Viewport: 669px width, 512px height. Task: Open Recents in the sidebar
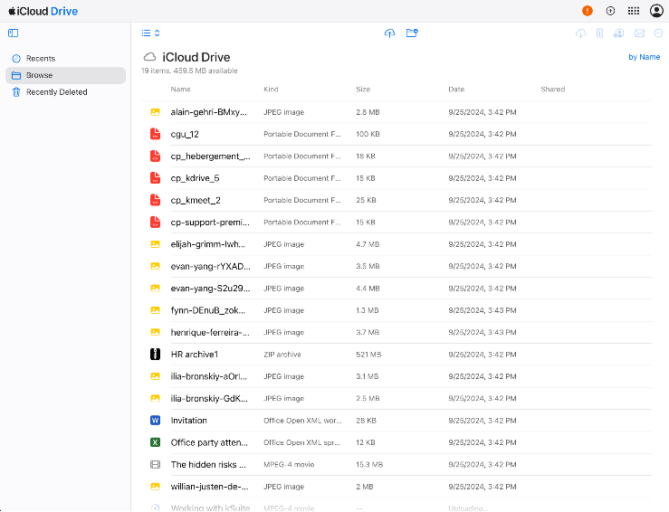pyautogui.click(x=66, y=58)
